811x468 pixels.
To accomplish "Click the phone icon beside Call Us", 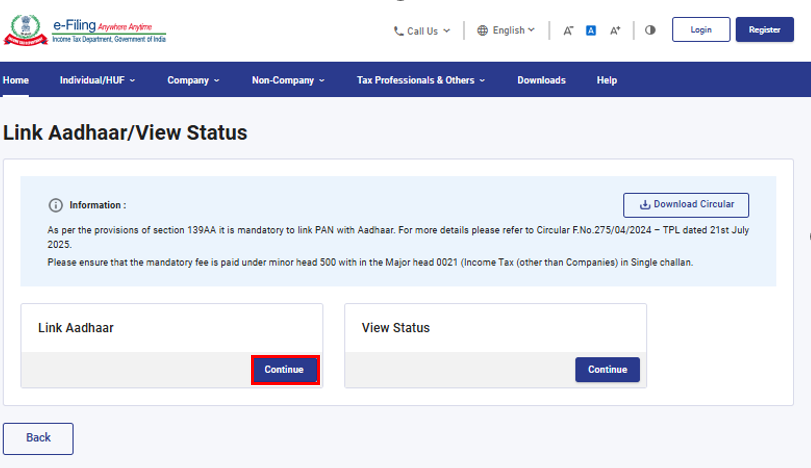I will 398,31.
